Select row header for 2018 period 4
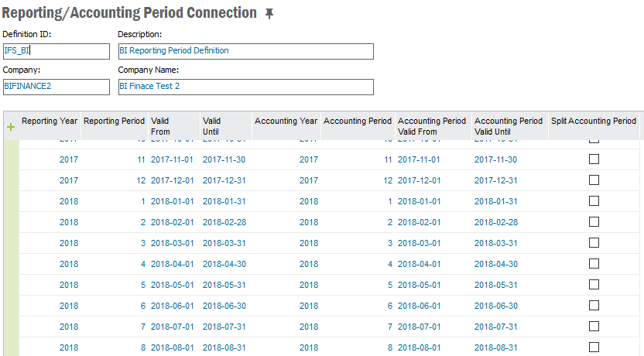 click(x=11, y=264)
